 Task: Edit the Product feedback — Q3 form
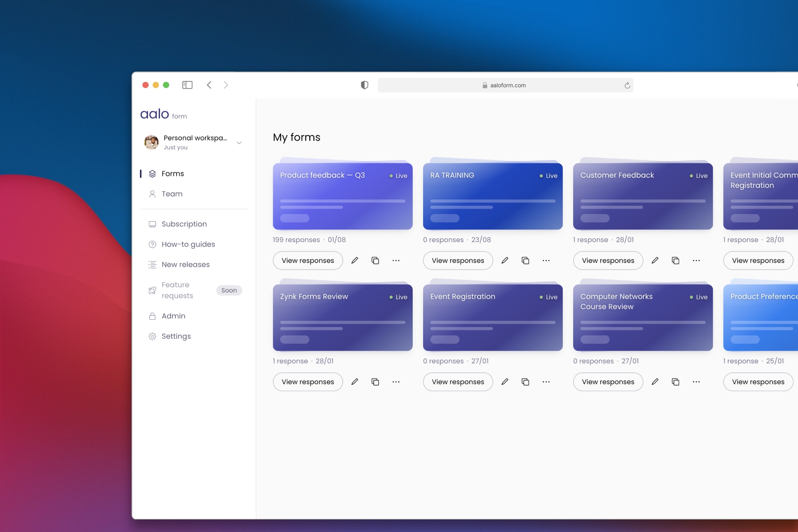[x=355, y=261]
